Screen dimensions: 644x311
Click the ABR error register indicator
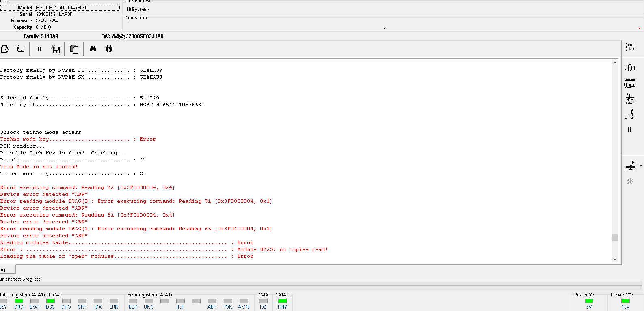212,301
